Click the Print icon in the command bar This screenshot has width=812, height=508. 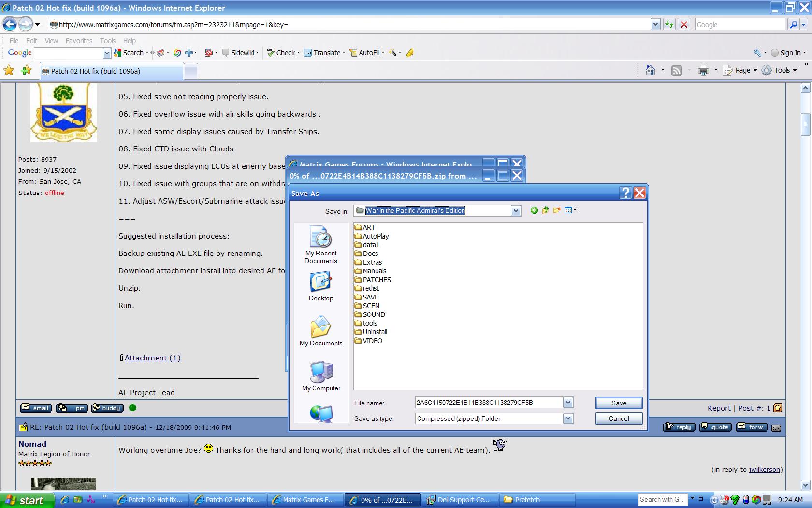tap(703, 71)
